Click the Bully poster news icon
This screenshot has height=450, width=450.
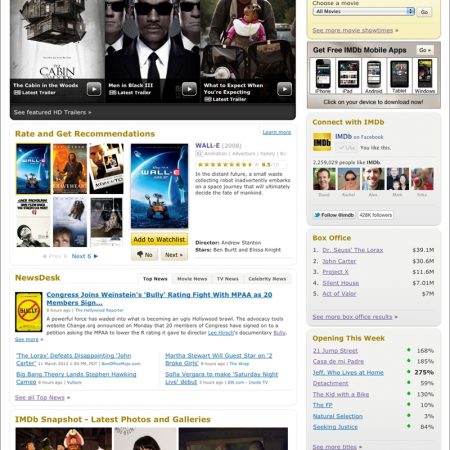[x=29, y=312]
